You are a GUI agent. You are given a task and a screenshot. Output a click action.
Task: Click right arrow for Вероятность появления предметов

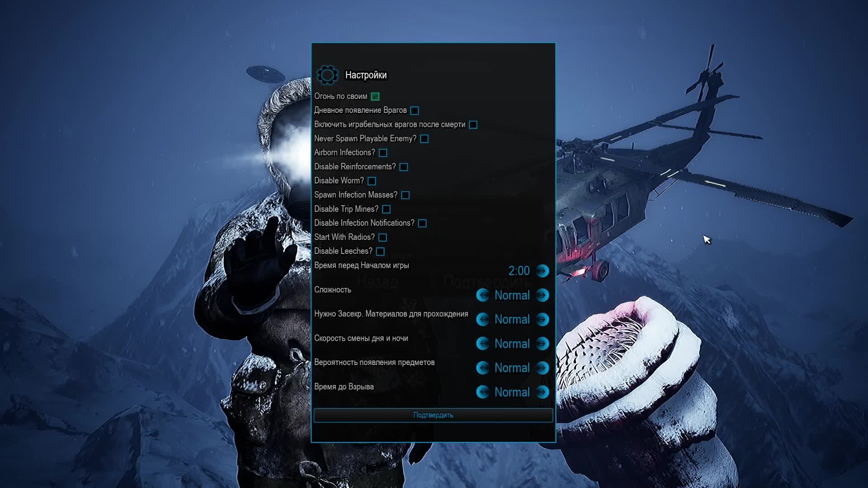(542, 368)
